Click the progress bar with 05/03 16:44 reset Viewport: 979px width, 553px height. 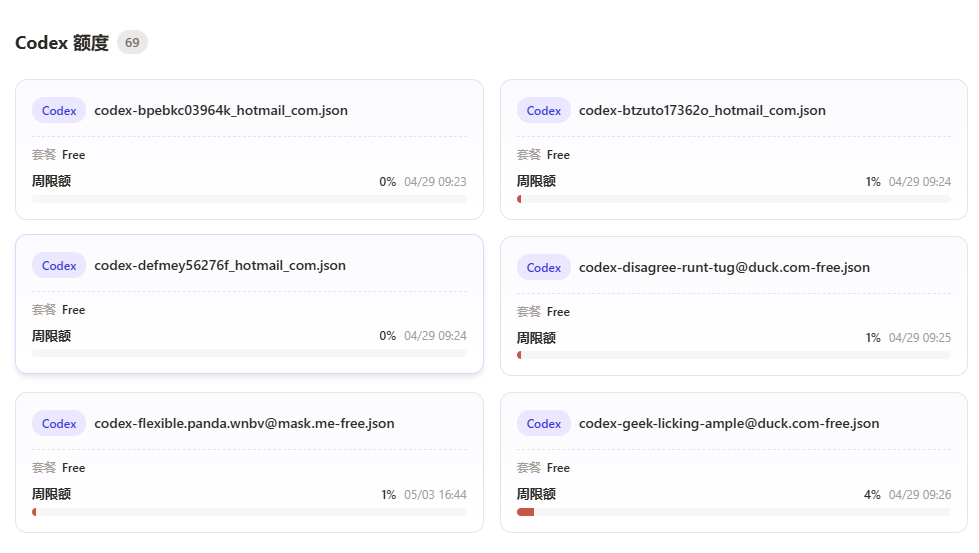click(249, 512)
